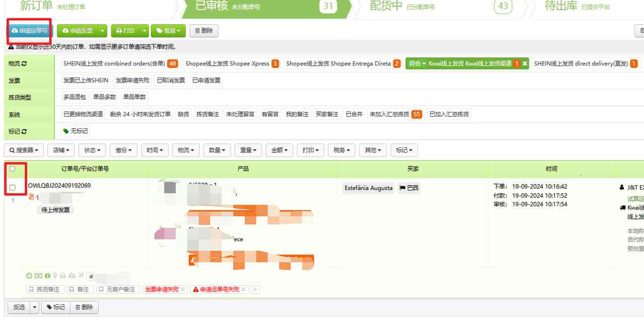The image size is (644, 324).
Task: Click the green gift icon in the order row
Action: 46,276
